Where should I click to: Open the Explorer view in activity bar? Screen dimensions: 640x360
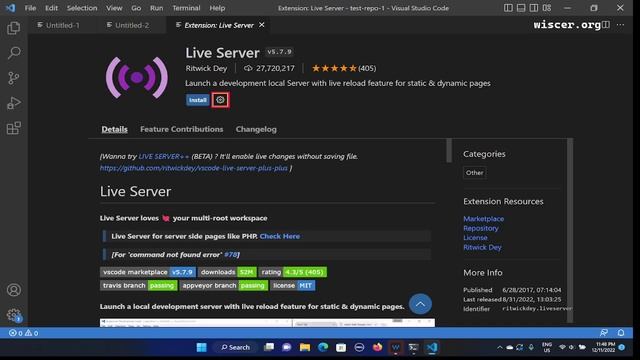tap(13, 28)
